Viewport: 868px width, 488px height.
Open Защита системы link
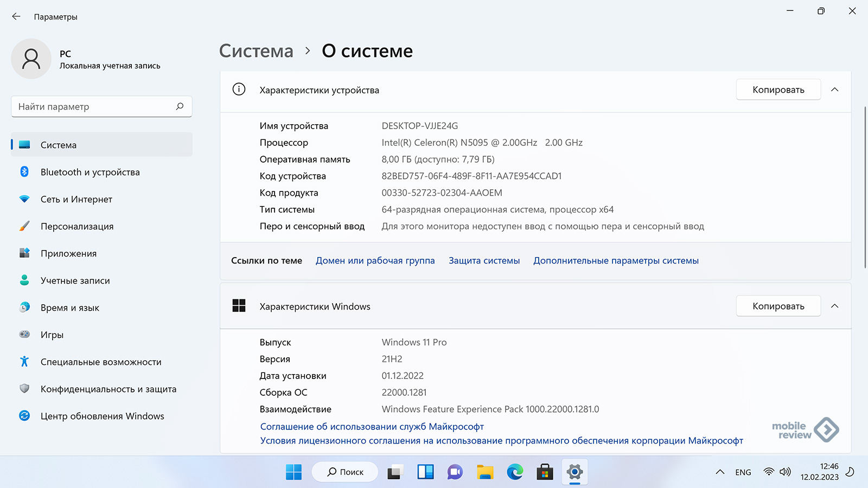click(484, 260)
